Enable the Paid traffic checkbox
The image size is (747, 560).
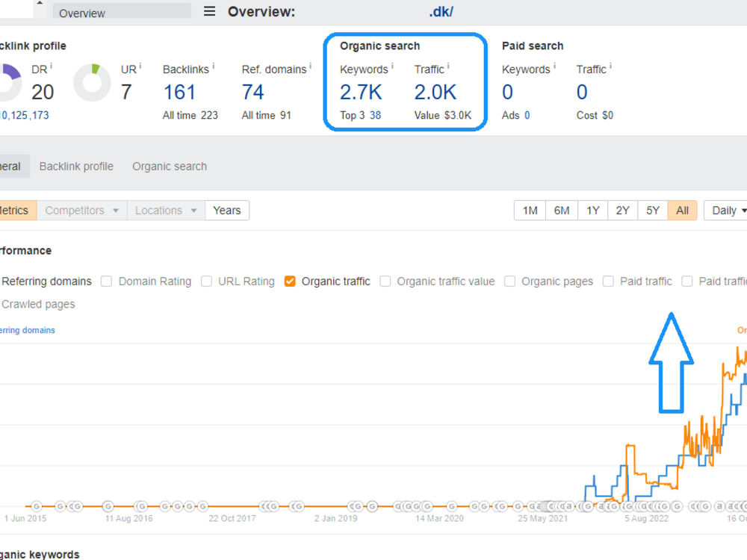point(608,281)
